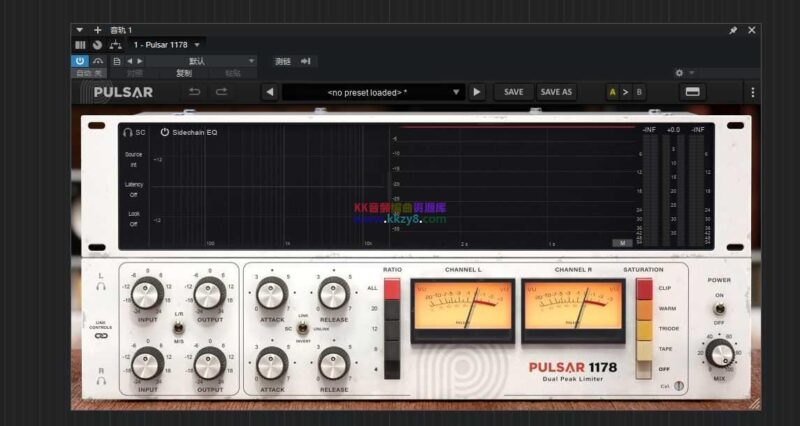This screenshot has height=426, width=800.
Task: Select WARM saturation mode
Action: coord(644,310)
